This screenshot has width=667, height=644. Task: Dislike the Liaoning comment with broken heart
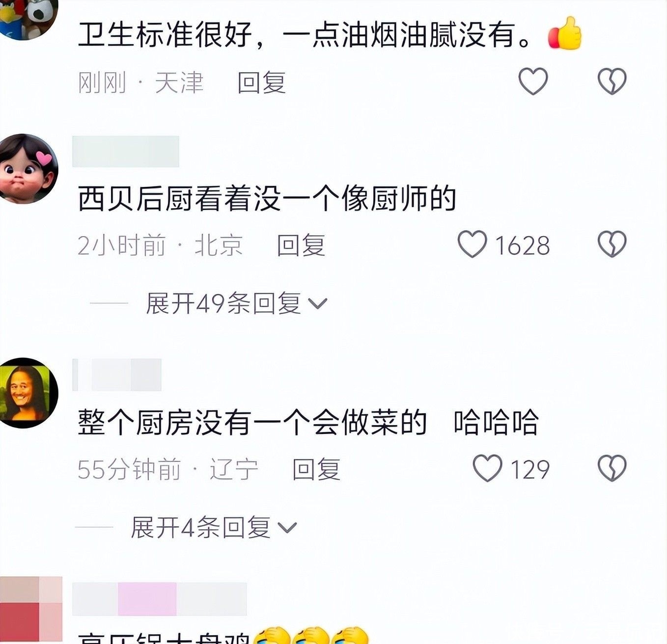pyautogui.click(x=612, y=468)
